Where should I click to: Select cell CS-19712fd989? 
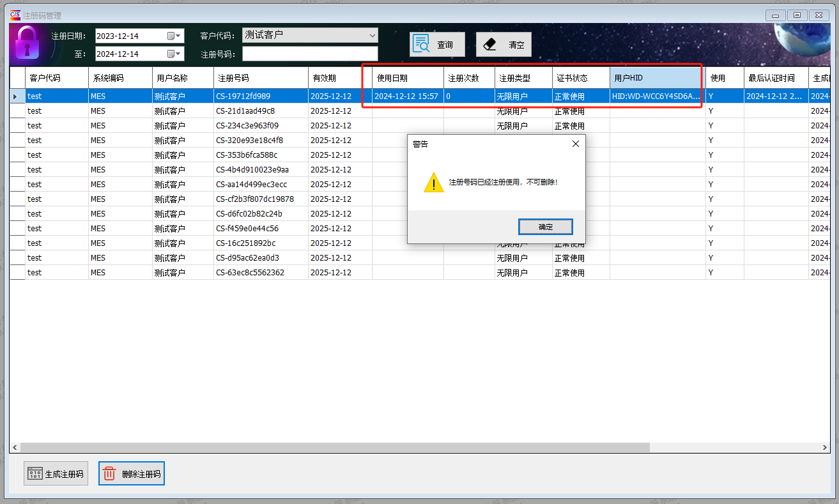[x=261, y=96]
